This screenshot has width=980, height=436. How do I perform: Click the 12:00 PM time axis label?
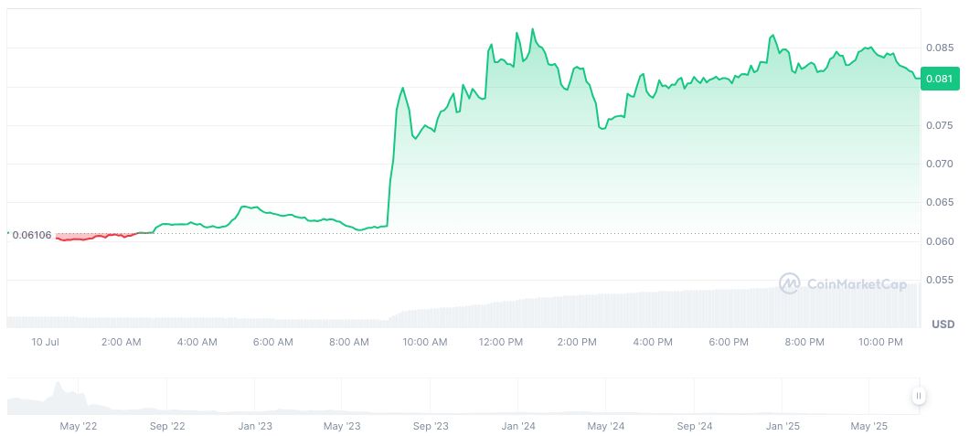click(500, 343)
